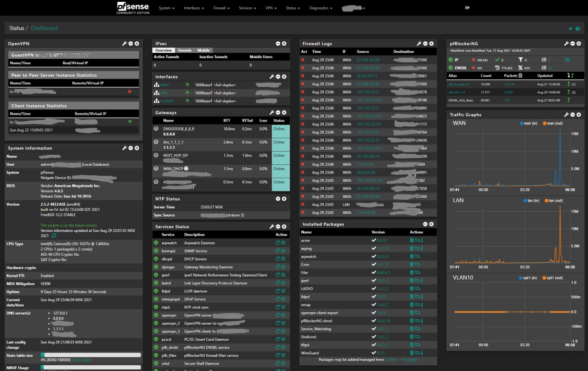Reinstall the pfBlockerNG-devel package

click(417, 321)
